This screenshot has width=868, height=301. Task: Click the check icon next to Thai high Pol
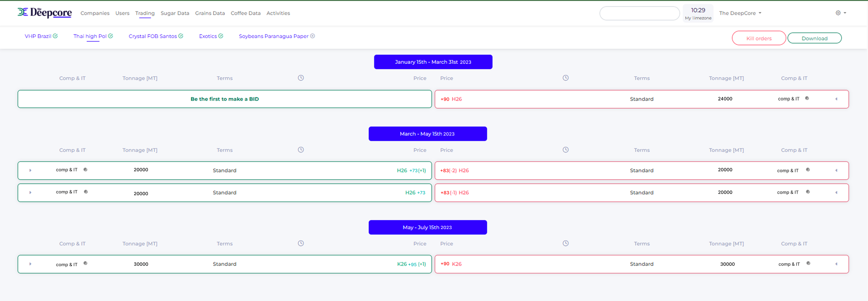pos(110,36)
